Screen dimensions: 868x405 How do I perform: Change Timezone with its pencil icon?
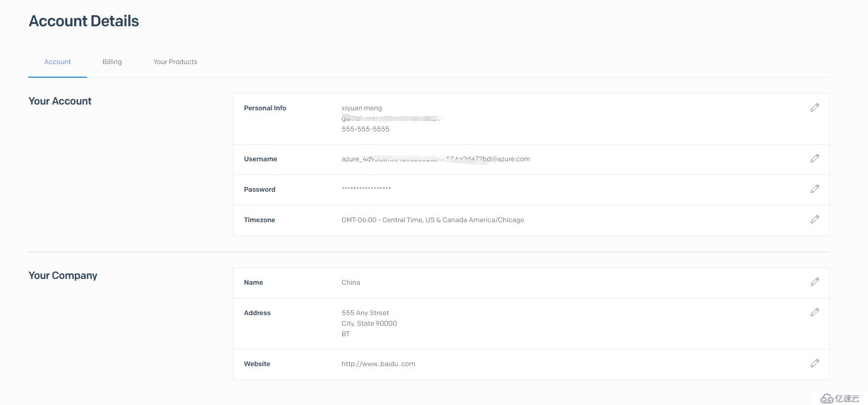815,219
